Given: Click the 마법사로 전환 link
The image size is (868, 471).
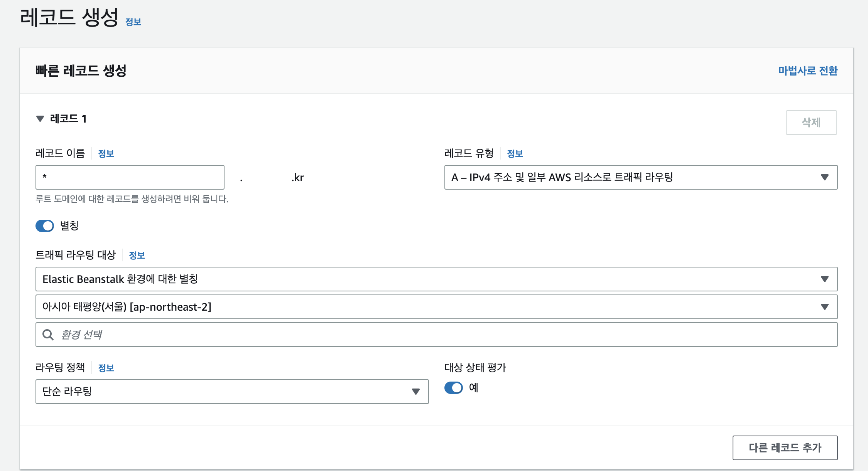Looking at the screenshot, I should tap(807, 71).
